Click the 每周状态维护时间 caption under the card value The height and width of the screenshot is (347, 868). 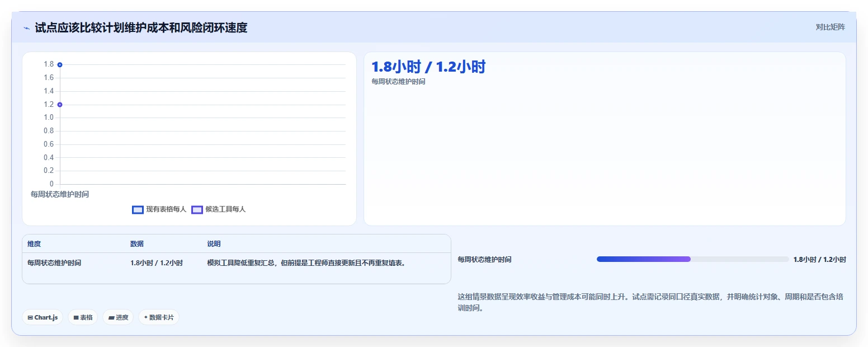pos(398,82)
